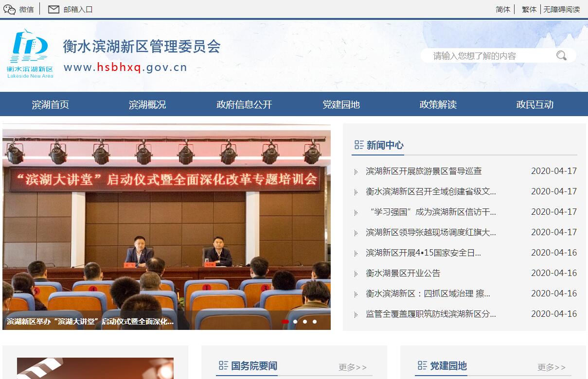Click the Lakeside New Area logo
This screenshot has width=588, height=379.
pos(30,53)
